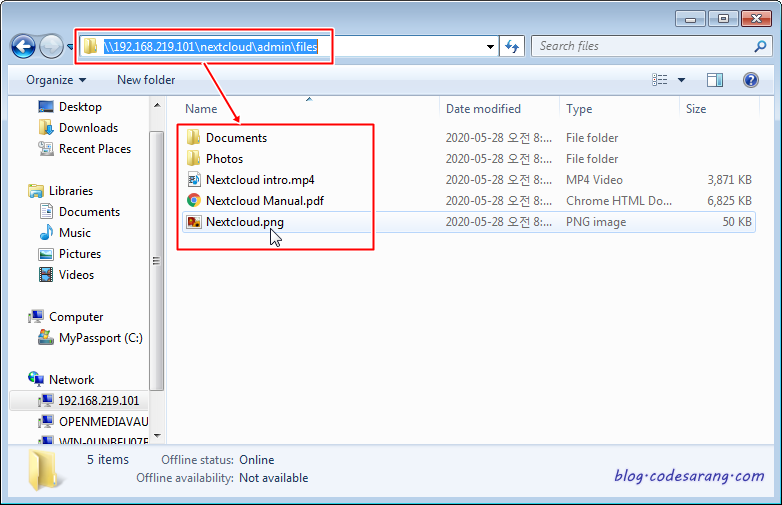Select Network in navigation pane
Screen dimensions: 782x505
coord(71,380)
